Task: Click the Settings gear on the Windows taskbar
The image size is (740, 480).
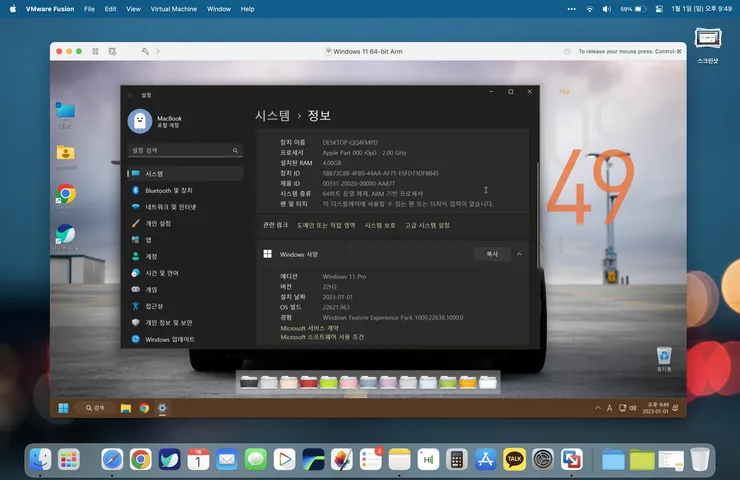Action: [x=162, y=408]
